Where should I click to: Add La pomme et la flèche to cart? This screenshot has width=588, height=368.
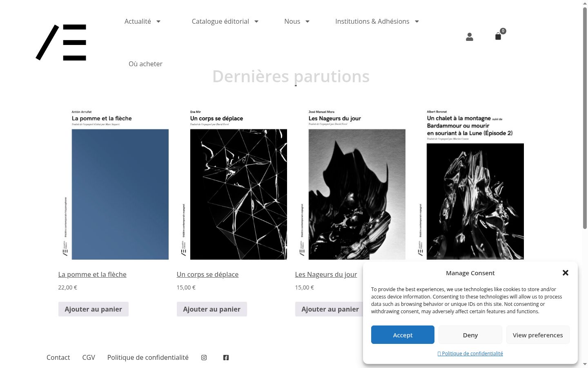[x=94, y=309]
